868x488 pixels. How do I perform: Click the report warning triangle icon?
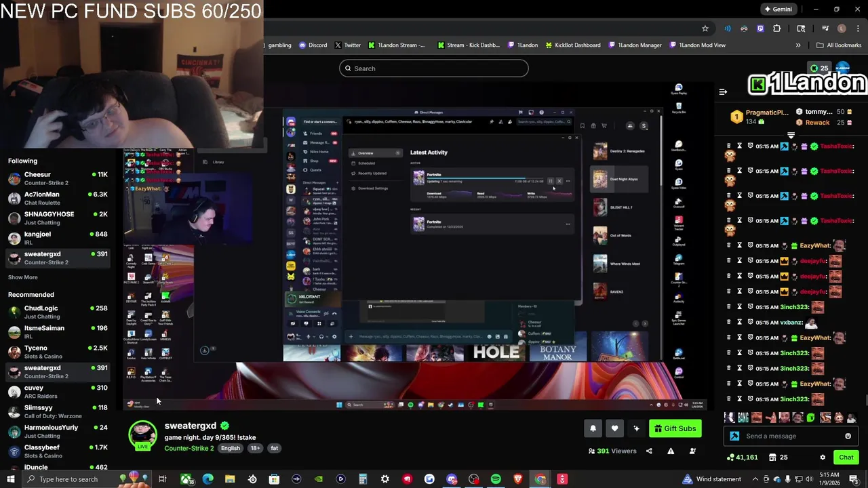[x=671, y=451]
